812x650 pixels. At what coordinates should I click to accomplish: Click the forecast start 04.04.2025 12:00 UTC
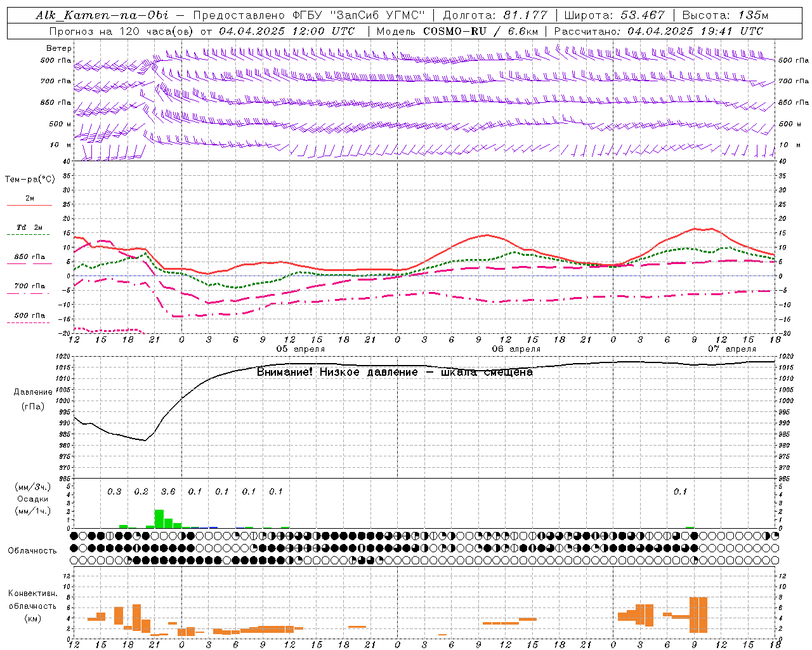coord(287,31)
